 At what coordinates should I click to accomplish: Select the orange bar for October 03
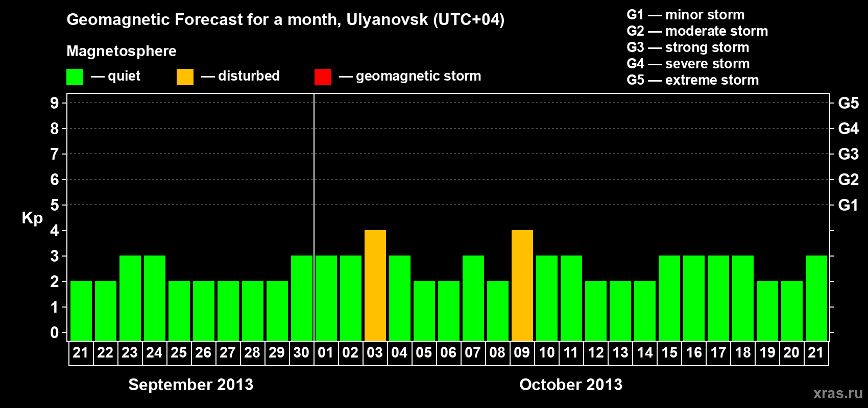point(375,285)
